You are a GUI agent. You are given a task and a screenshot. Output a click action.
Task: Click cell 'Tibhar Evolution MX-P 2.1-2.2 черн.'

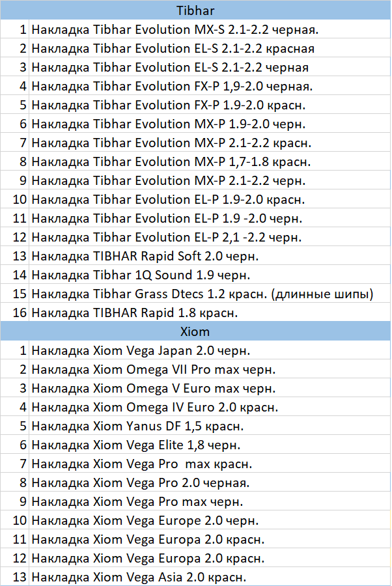coord(210,180)
